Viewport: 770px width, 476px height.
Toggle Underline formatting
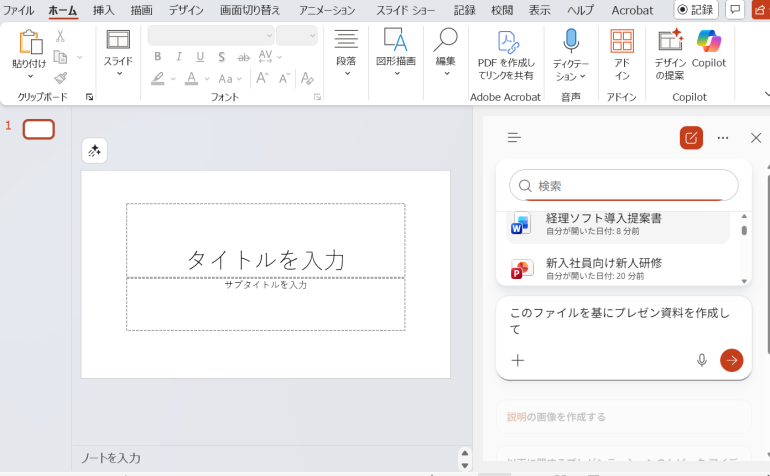(x=200, y=57)
